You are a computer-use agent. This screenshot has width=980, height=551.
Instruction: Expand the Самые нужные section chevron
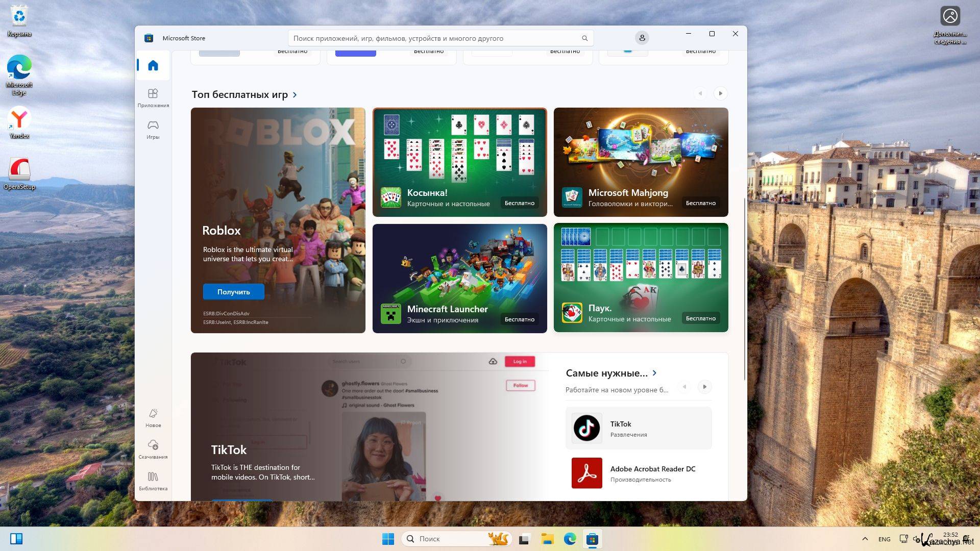click(x=654, y=373)
